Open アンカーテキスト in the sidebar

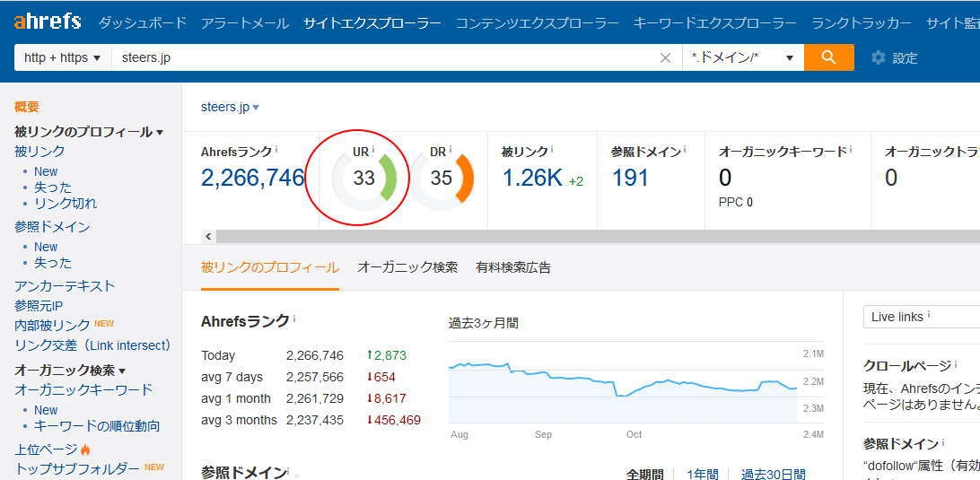click(x=65, y=285)
